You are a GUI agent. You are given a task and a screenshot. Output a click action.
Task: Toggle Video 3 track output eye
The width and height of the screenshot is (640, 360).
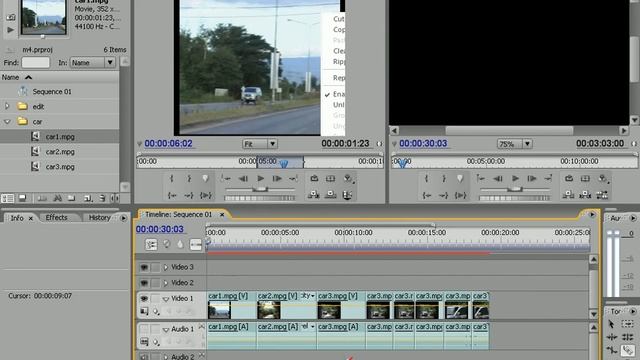click(x=144, y=267)
